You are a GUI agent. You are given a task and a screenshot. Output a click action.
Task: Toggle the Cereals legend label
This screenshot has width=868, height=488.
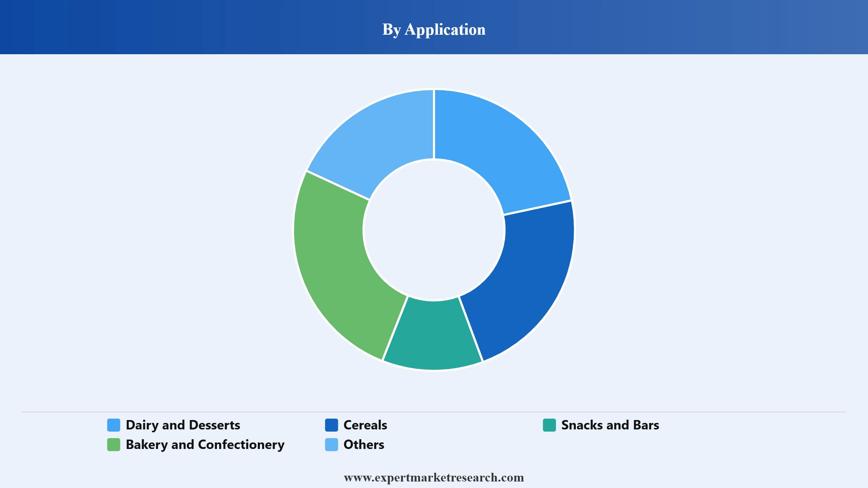pyautogui.click(x=365, y=425)
